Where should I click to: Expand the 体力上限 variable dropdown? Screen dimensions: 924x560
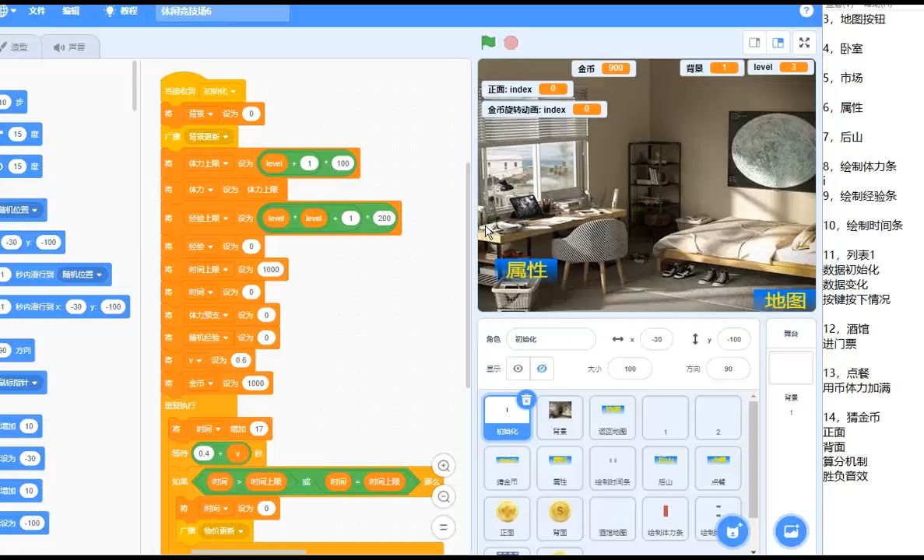(226, 163)
